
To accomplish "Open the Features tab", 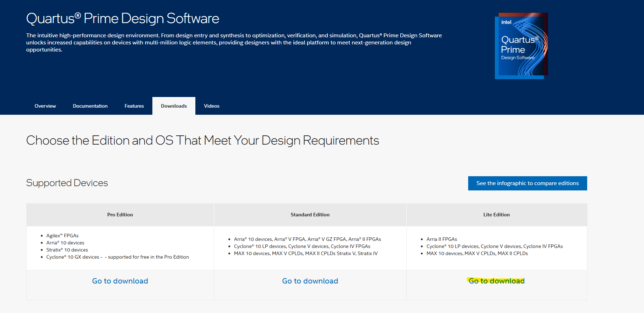I will point(134,106).
